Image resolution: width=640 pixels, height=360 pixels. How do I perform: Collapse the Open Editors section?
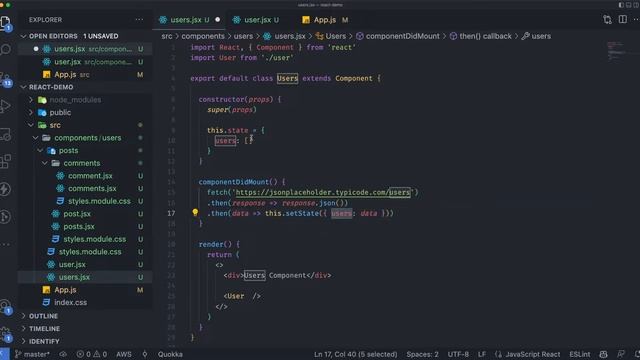[x=23, y=36]
